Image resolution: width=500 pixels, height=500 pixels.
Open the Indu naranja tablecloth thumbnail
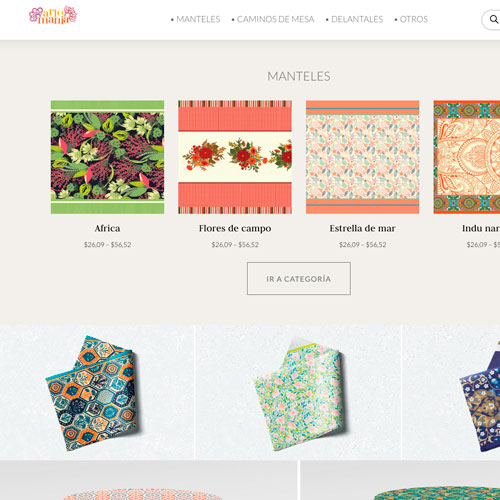click(x=467, y=157)
